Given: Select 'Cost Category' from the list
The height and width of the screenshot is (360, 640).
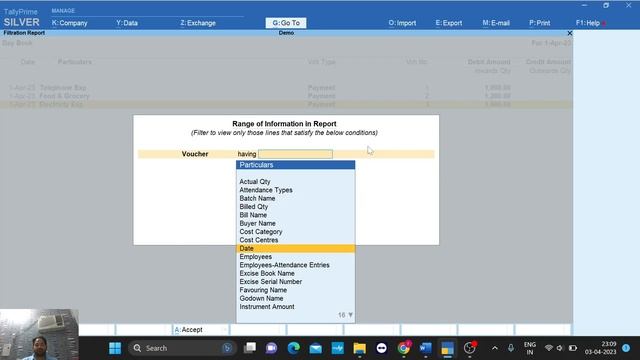Looking at the screenshot, I should pos(296,231).
